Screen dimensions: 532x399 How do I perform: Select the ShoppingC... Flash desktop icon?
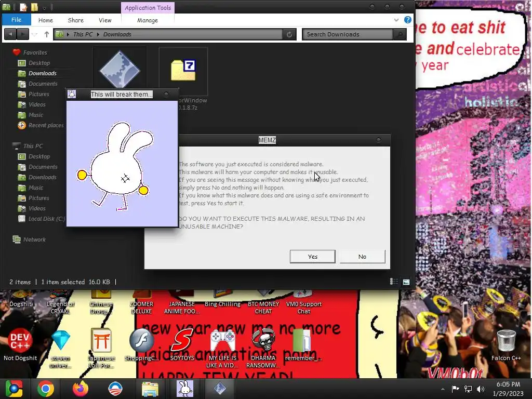(x=141, y=344)
